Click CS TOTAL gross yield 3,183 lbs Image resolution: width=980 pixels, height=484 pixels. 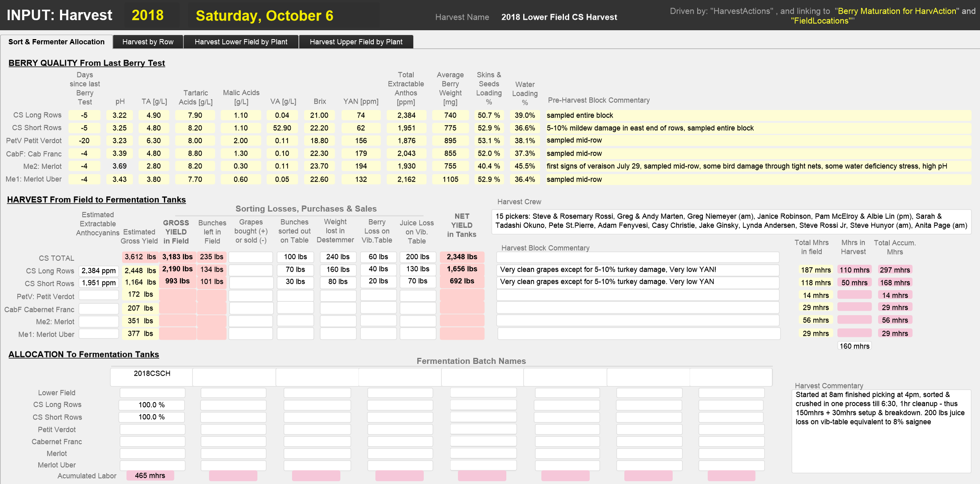coord(177,257)
